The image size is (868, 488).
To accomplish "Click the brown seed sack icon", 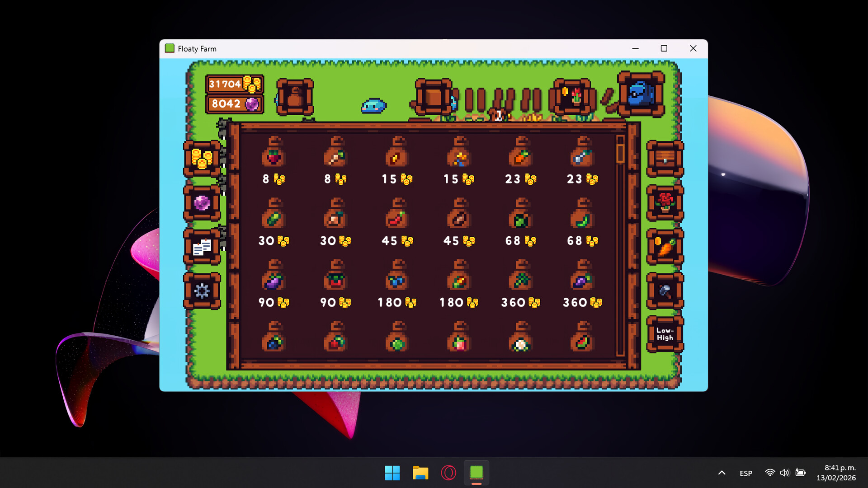I will (295, 96).
